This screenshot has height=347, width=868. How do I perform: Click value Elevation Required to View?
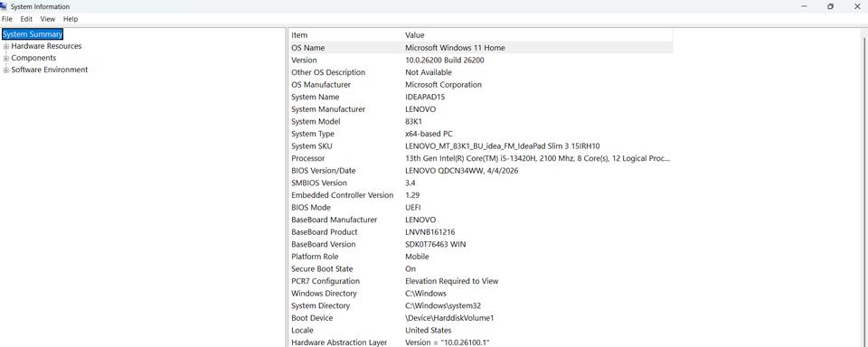coord(452,281)
